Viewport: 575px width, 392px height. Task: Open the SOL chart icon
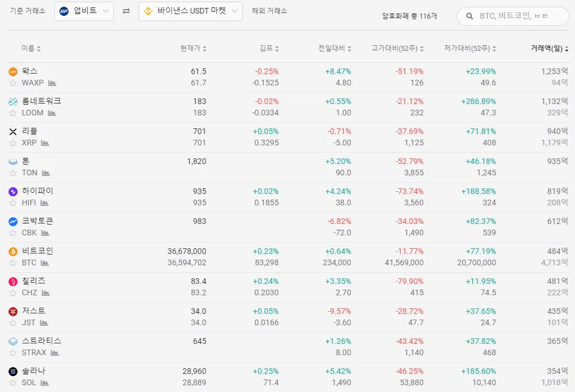44,383
